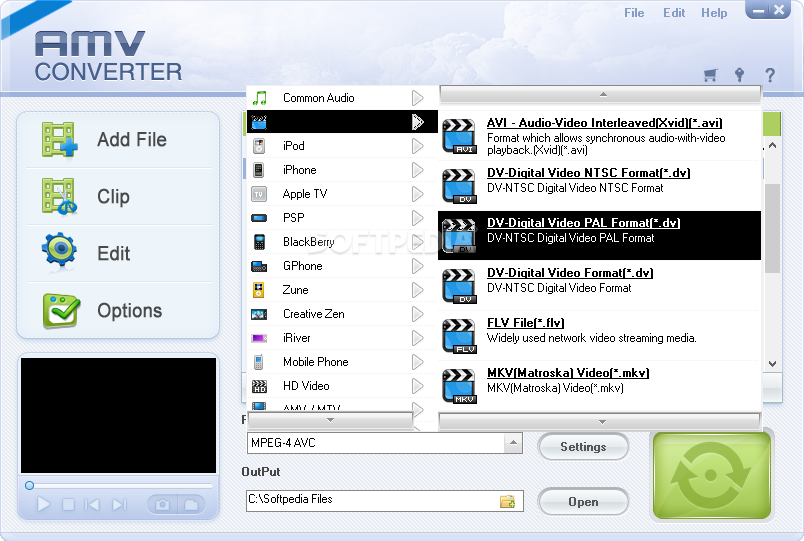Jump to previous frame in preview
This screenshot has width=804, height=541.
pos(92,505)
